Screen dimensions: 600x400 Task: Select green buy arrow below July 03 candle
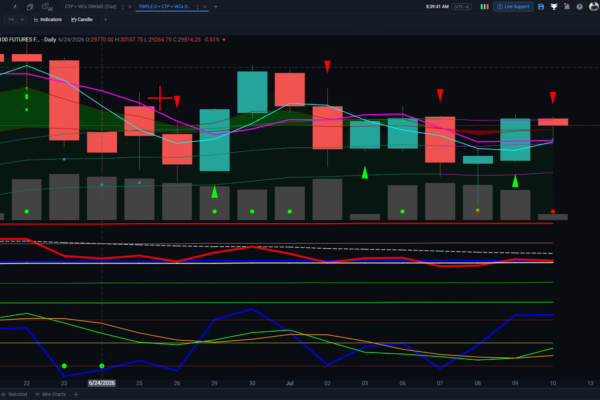365,172
